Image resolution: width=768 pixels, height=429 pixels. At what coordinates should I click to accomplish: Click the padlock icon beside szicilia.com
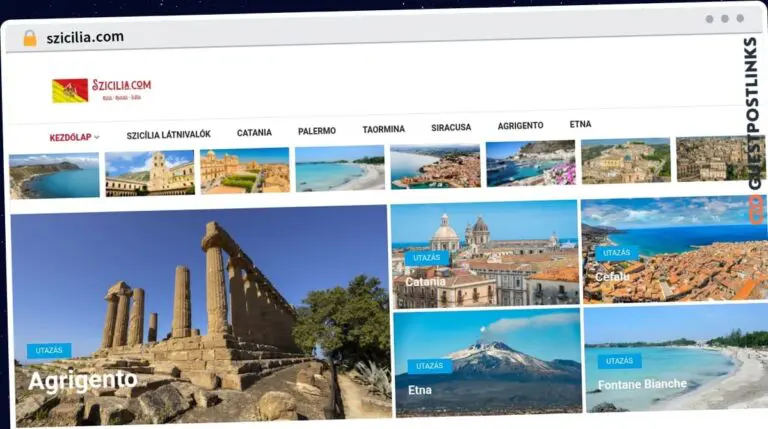pyautogui.click(x=30, y=38)
